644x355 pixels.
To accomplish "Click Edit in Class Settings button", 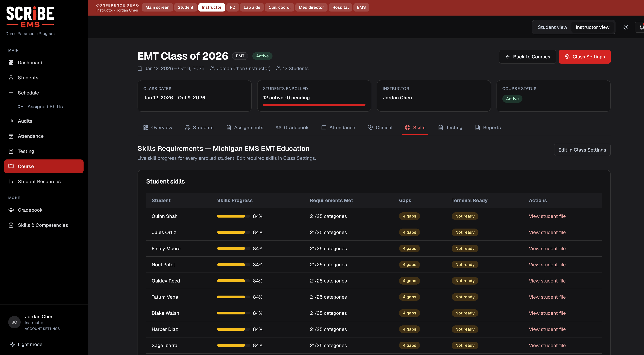I will (x=582, y=150).
